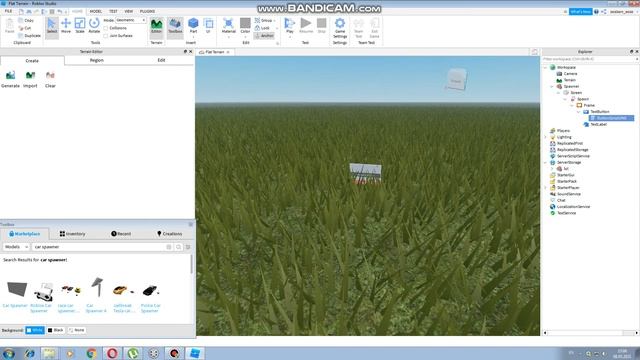
Task: Open the Edit tab in Terrain Editor
Action: point(161,60)
